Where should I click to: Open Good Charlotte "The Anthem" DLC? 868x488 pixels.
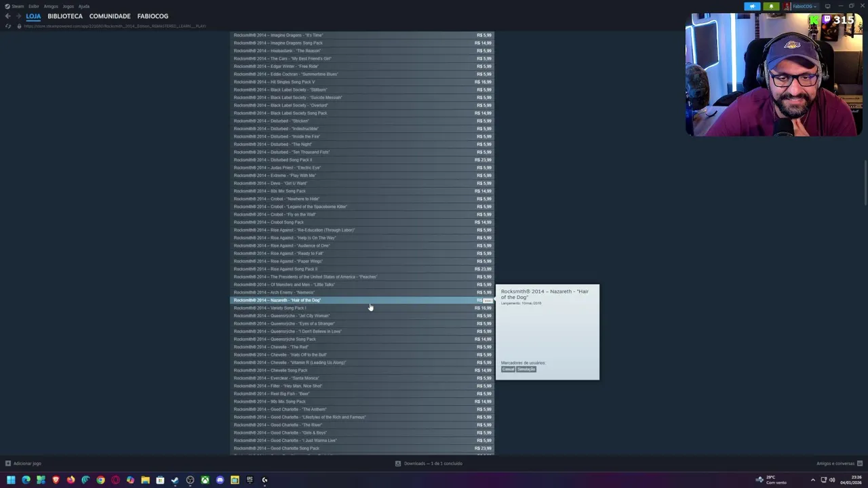pyautogui.click(x=363, y=409)
